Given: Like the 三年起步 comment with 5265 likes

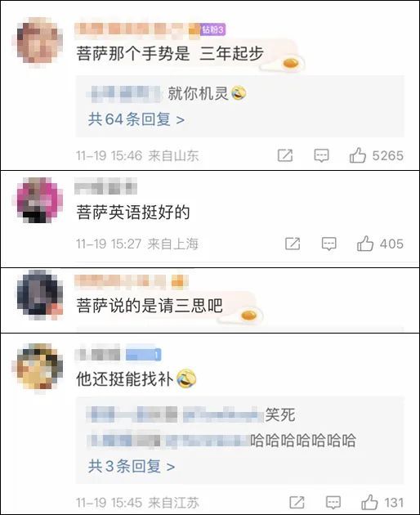Looking at the screenshot, I should [x=358, y=155].
